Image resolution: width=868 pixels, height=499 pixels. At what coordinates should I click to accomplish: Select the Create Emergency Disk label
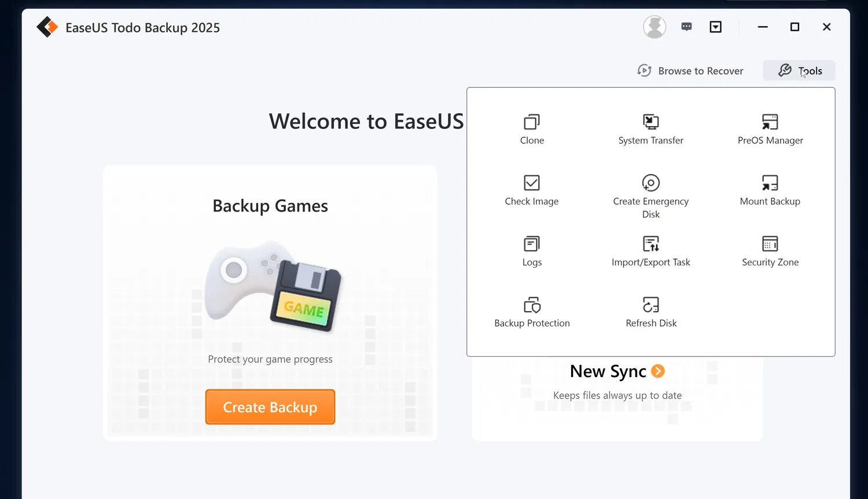click(x=651, y=208)
